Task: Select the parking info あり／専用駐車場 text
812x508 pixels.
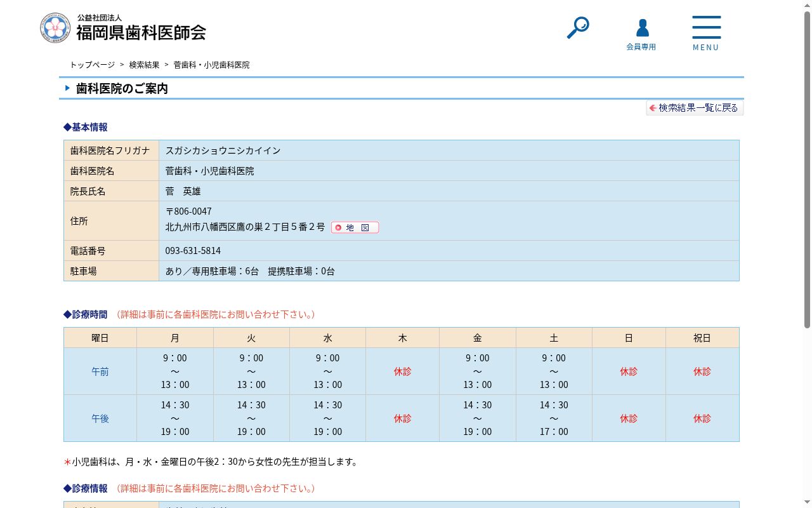Action: pos(250,271)
